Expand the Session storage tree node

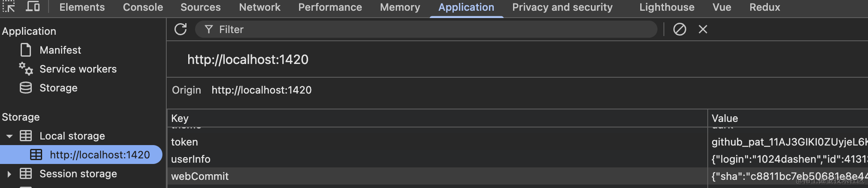[x=9, y=174]
